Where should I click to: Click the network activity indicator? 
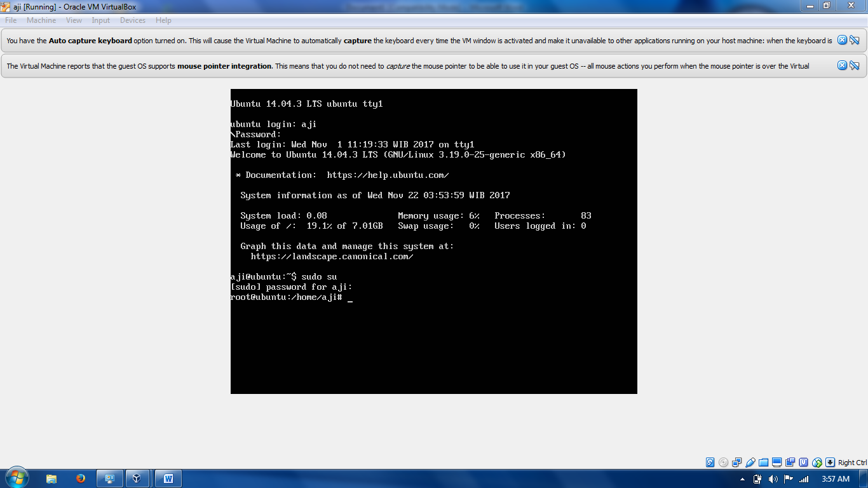737,463
